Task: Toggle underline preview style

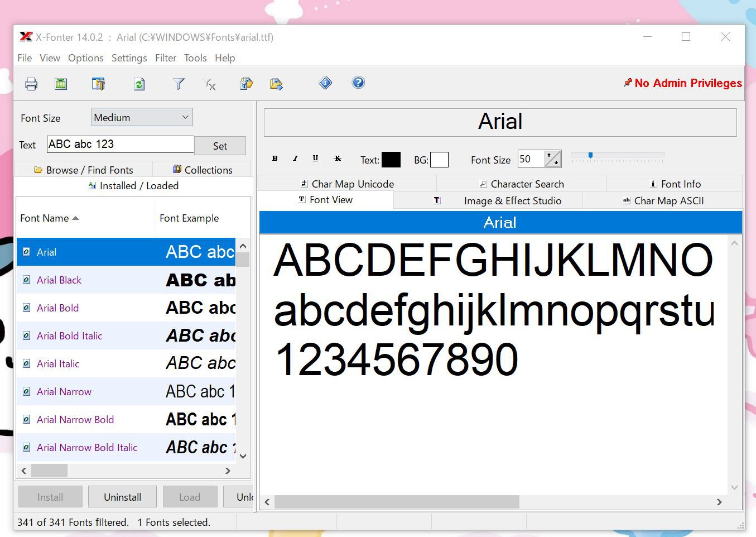Action: pyautogui.click(x=315, y=159)
